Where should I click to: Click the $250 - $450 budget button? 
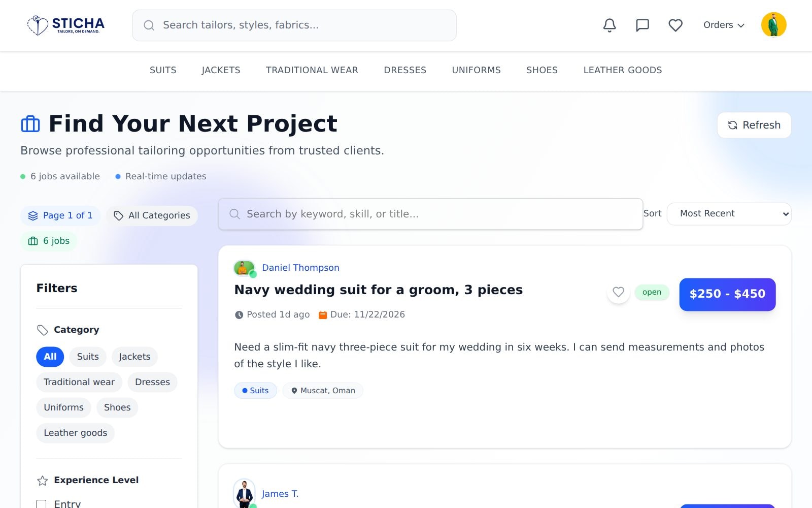coord(727,294)
